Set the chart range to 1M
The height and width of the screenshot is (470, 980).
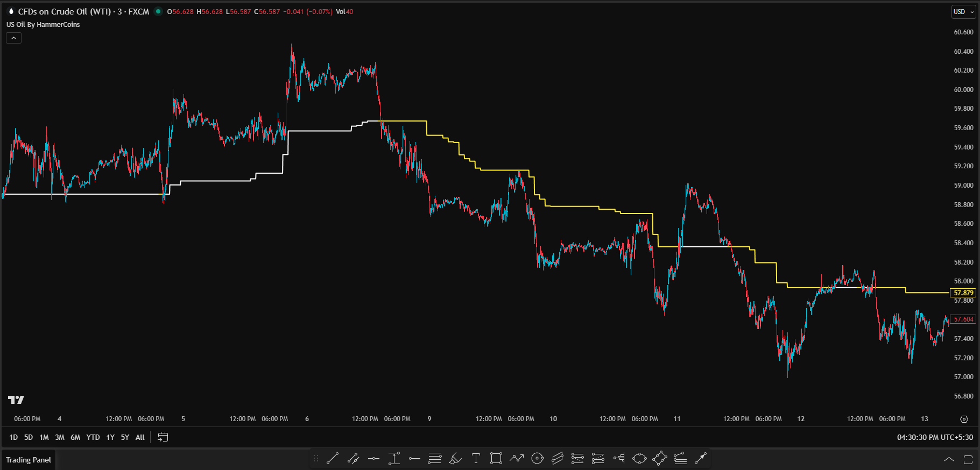point(44,437)
